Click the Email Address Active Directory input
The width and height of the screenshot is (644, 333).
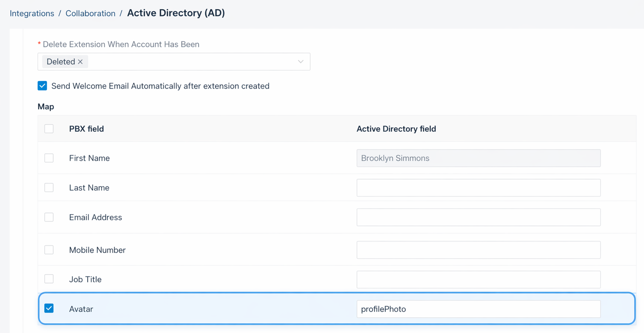pos(478,217)
